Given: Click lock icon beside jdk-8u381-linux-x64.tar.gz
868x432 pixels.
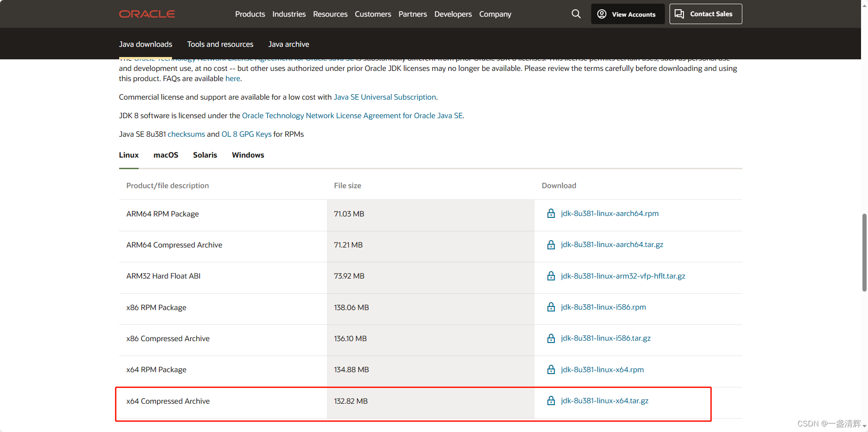Looking at the screenshot, I should tap(551, 400).
